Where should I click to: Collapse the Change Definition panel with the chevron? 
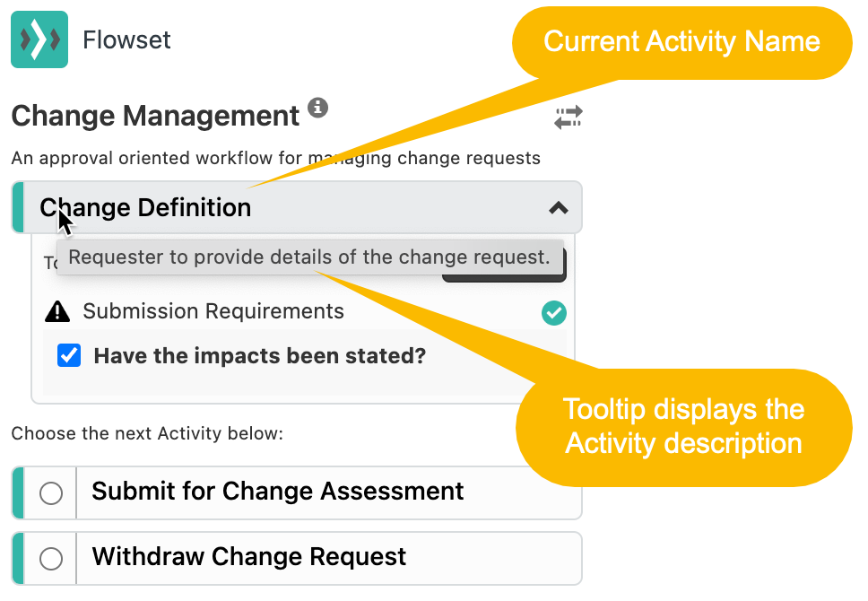(559, 208)
